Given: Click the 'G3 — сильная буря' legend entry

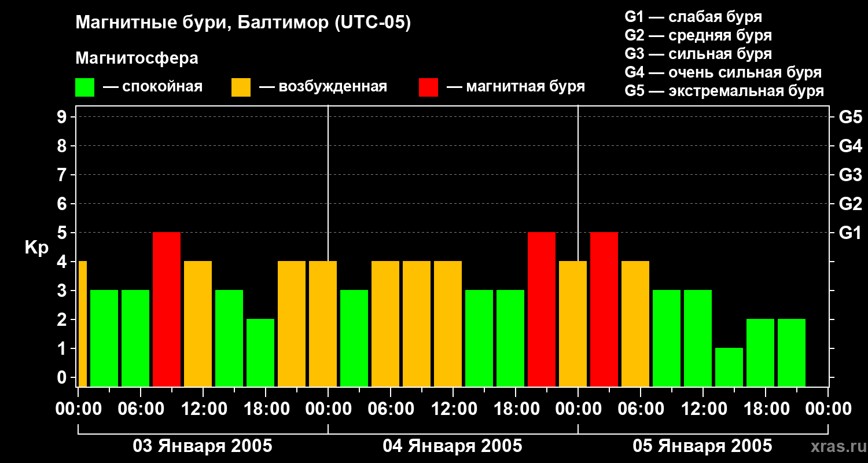Looking at the screenshot, I should pos(698,54).
